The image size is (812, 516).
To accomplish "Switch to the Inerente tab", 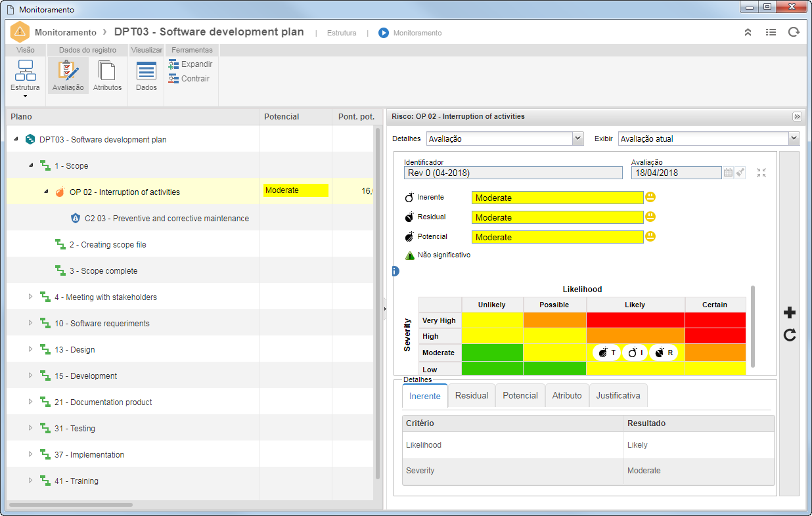I will [x=425, y=396].
